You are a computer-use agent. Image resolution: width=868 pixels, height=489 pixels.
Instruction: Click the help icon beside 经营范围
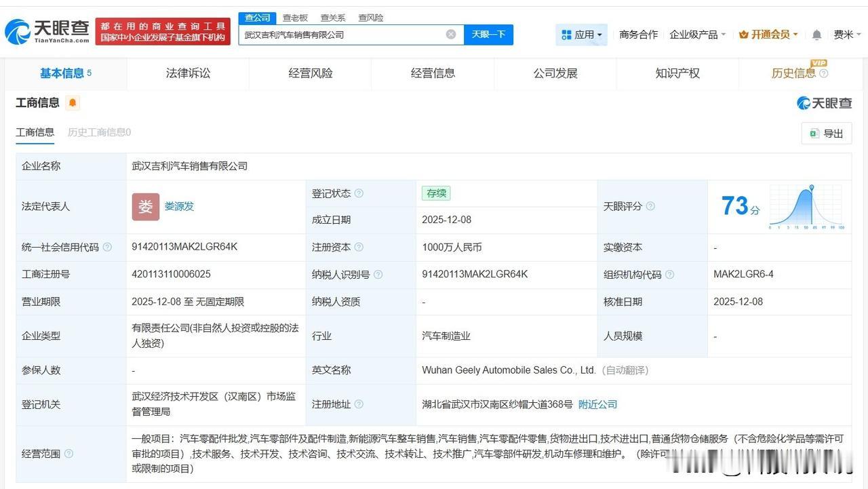coord(68,454)
